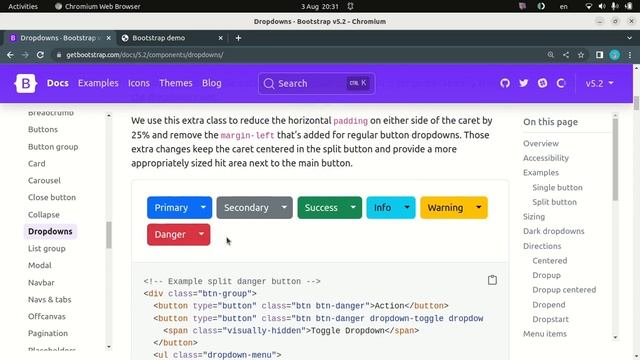This screenshot has width=640, height=360.
Task: Copy code with clipboard icon
Action: coord(492,280)
